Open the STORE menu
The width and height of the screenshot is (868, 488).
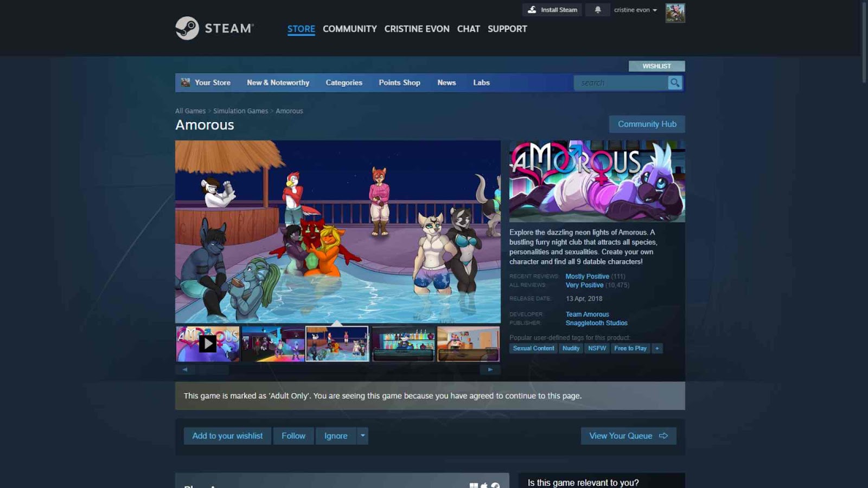click(x=301, y=29)
